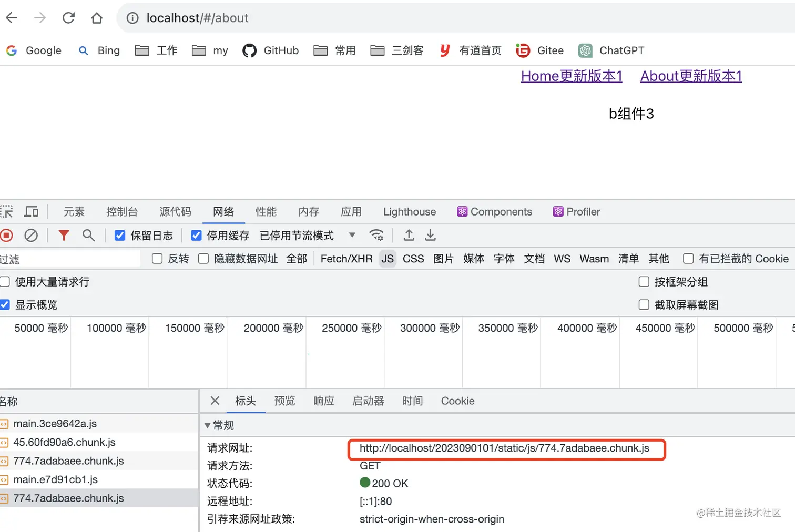Enable 有已拦截的 Cookie checkbox
The image size is (795, 532).
click(688, 259)
